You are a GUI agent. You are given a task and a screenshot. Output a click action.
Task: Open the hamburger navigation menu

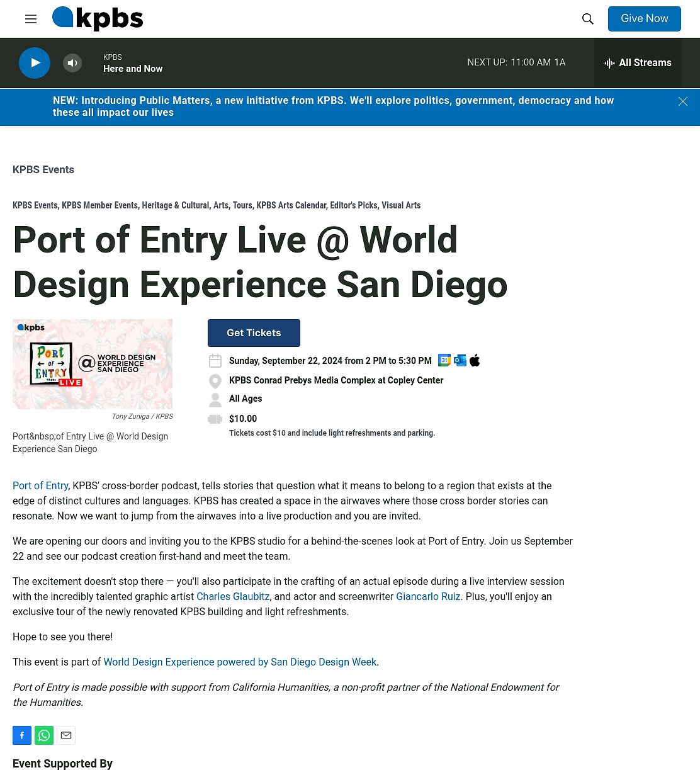(x=31, y=19)
